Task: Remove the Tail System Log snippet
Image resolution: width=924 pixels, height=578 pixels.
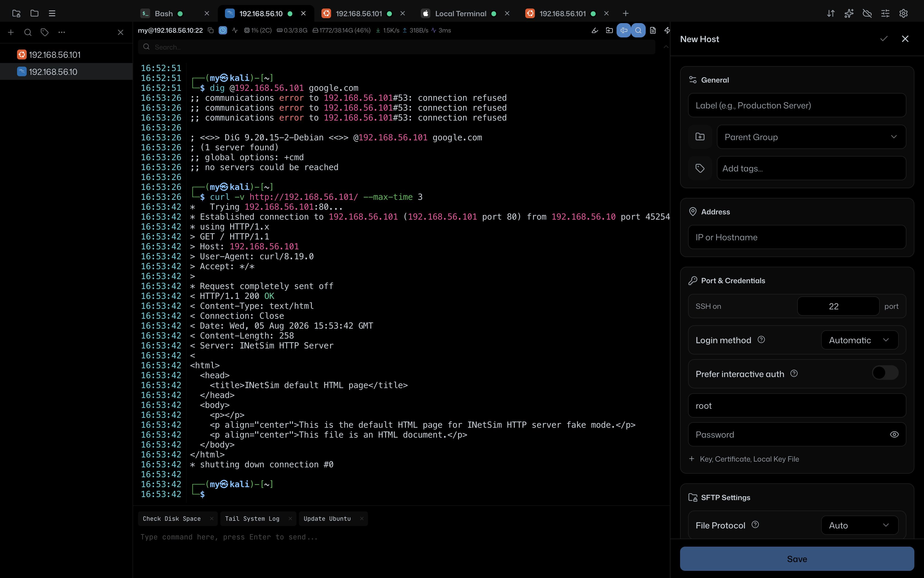Action: point(290,518)
